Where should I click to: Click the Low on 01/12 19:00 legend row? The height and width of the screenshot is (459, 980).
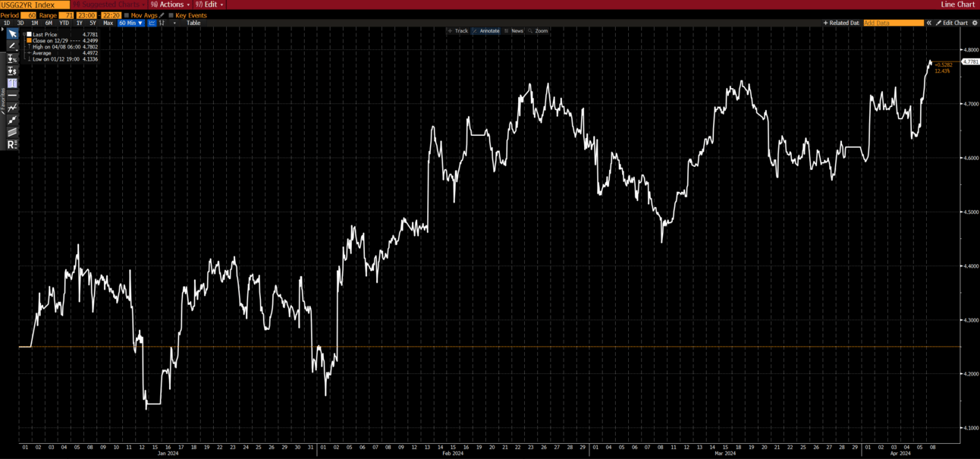pos(63,59)
